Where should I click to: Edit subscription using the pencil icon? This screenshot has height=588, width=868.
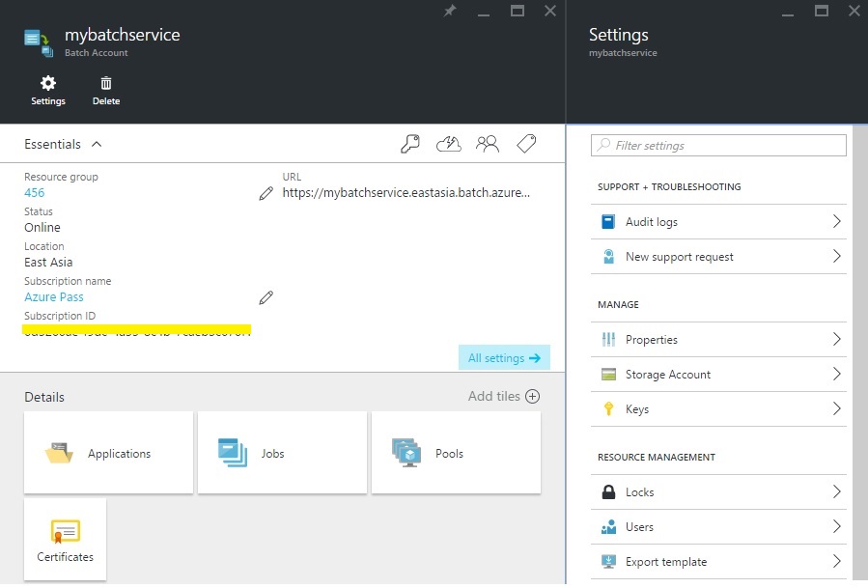pos(266,297)
